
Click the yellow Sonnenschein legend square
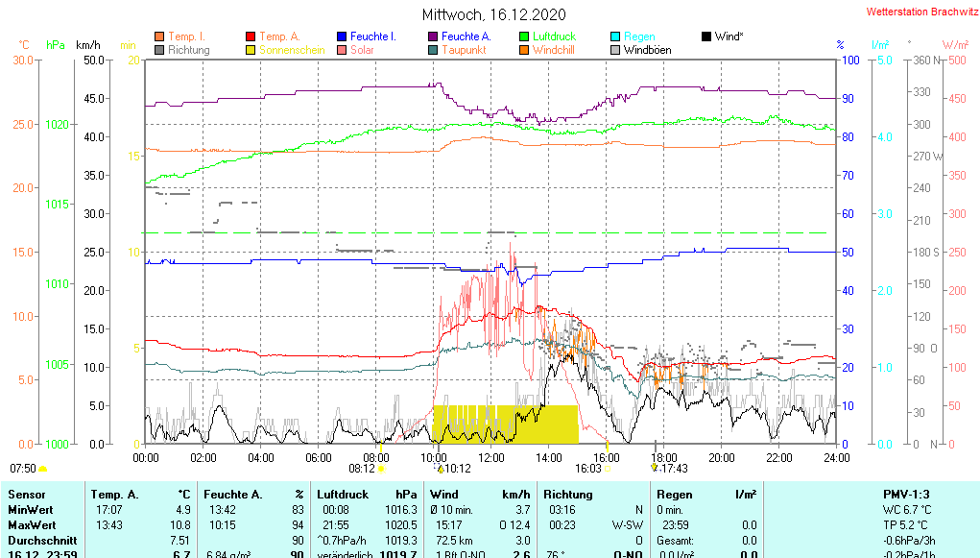[x=251, y=50]
